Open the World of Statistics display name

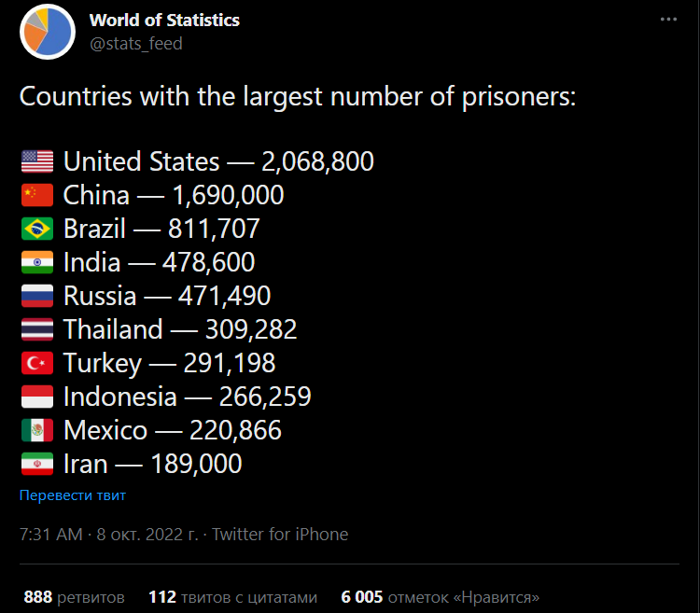tap(164, 21)
